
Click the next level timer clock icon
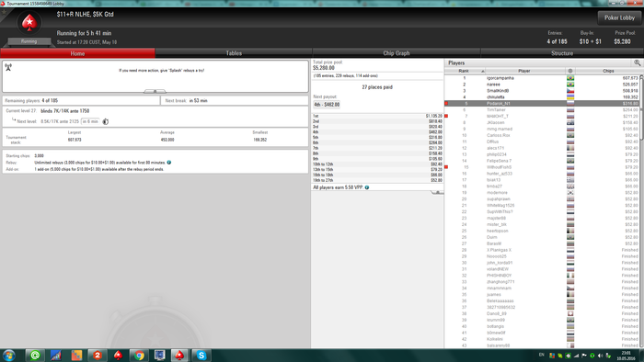pyautogui.click(x=106, y=121)
